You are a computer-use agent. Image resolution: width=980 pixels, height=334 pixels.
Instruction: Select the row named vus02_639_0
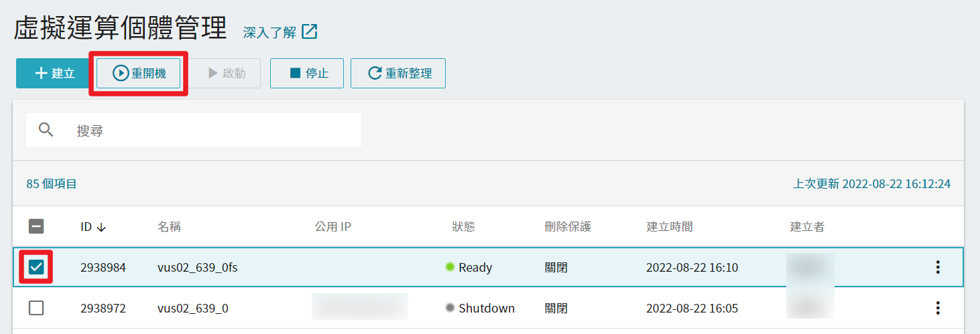point(488,308)
